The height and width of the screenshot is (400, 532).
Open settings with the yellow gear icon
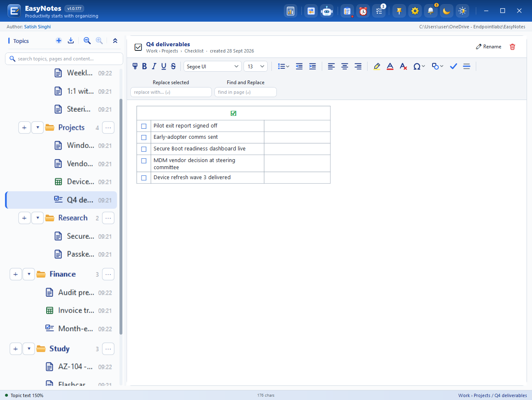(x=415, y=11)
